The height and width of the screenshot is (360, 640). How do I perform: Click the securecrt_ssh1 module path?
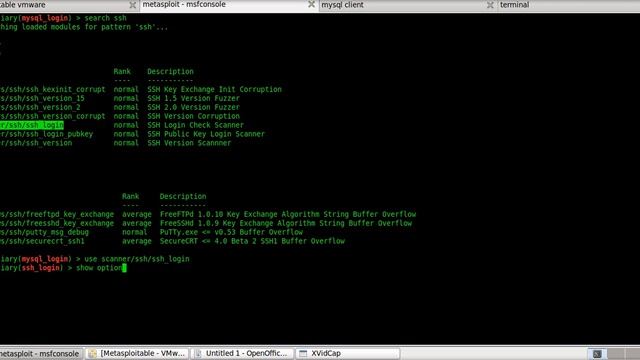point(42,241)
